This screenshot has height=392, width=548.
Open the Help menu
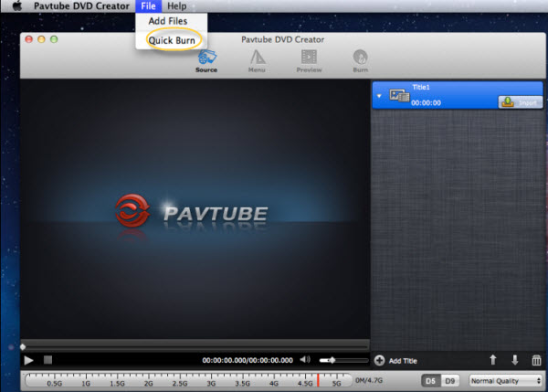[x=177, y=6]
